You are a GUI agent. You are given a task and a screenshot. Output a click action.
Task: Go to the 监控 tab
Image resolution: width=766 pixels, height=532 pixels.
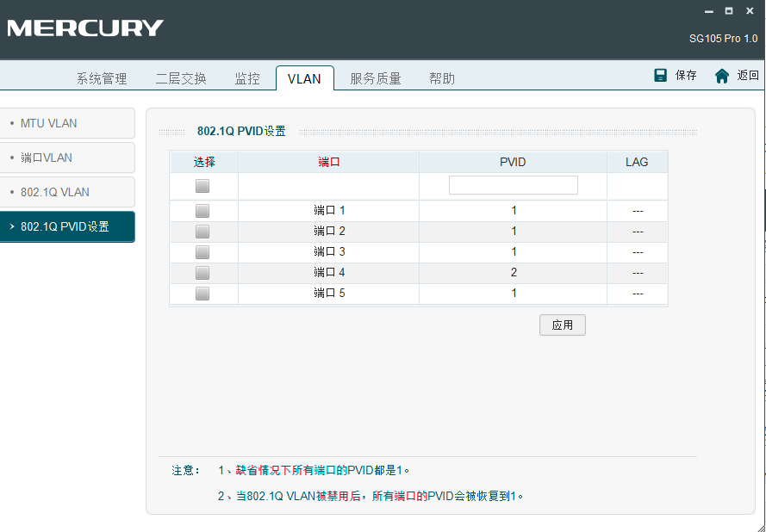pyautogui.click(x=247, y=79)
